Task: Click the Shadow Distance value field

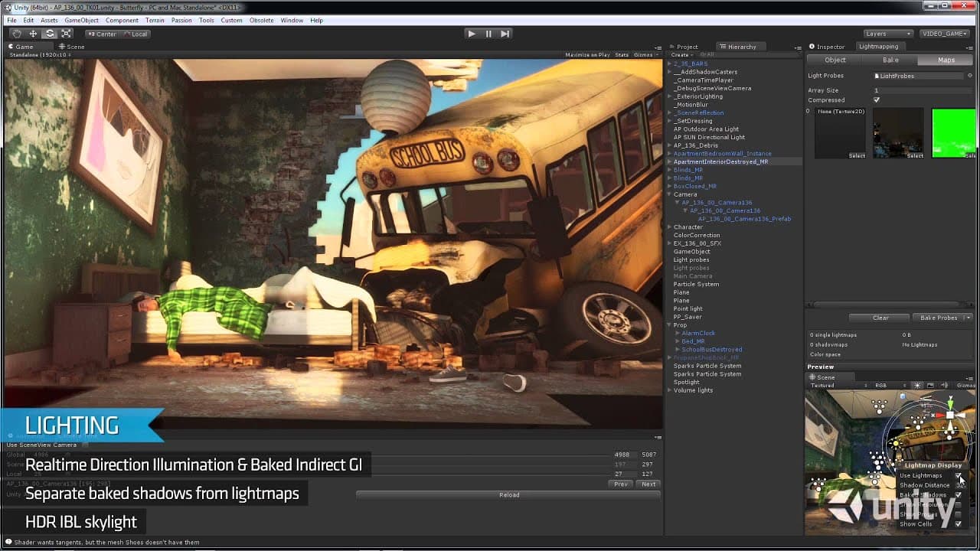Action: 960,485
